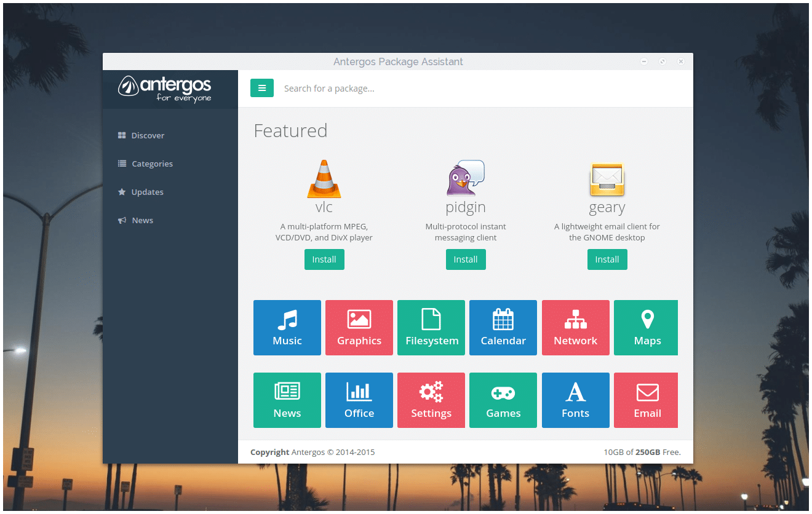812x514 pixels.
Task: Open the Office category tile
Action: point(359,400)
